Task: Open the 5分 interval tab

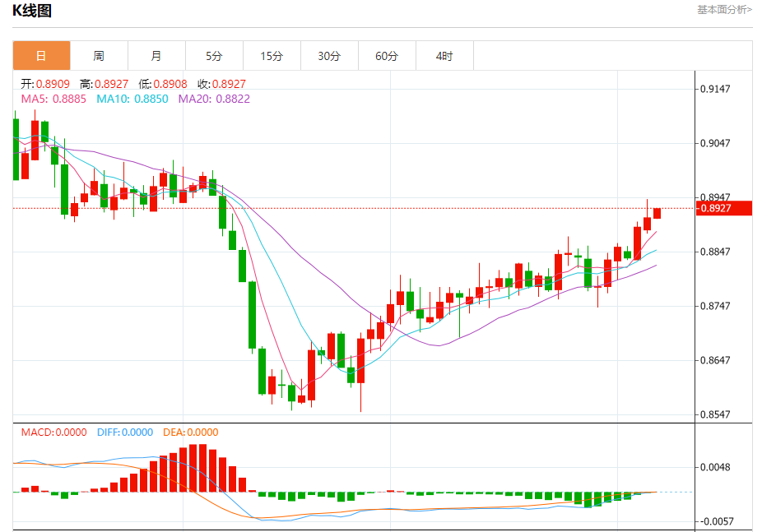Action: point(214,56)
